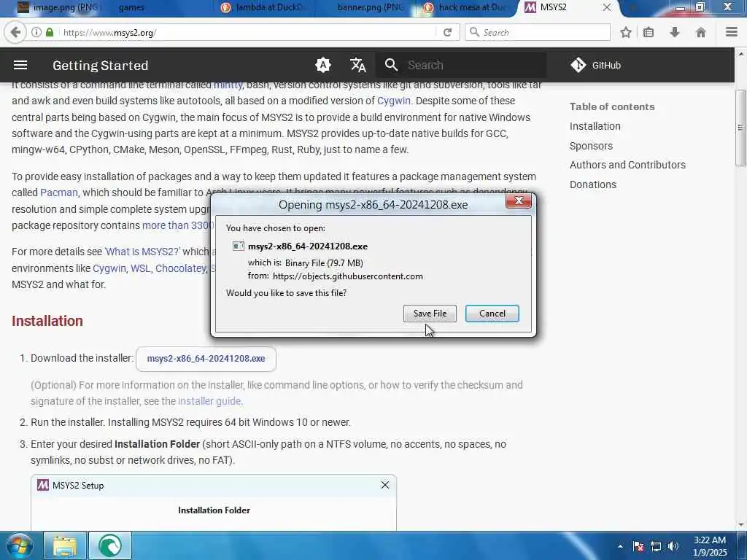The width and height of the screenshot is (747, 560).
Task: Click the address bar URL field
Action: click(x=248, y=32)
